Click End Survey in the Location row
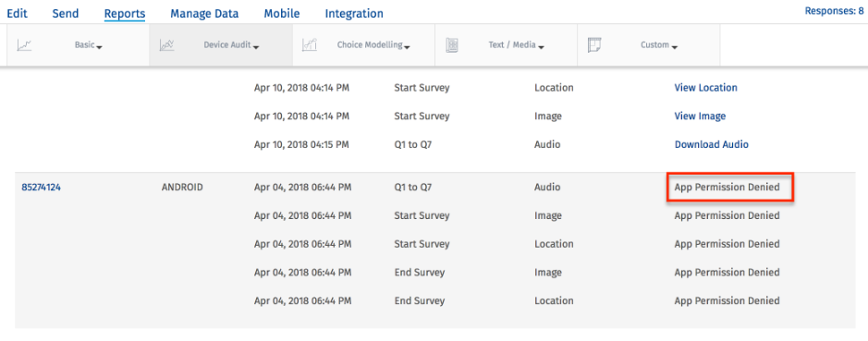Screen dimensions: 868x341 tap(420, 300)
